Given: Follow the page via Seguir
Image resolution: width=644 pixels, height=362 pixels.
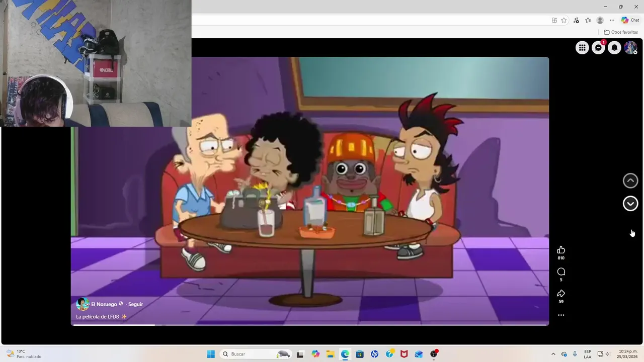Looking at the screenshot, I should tap(135, 304).
